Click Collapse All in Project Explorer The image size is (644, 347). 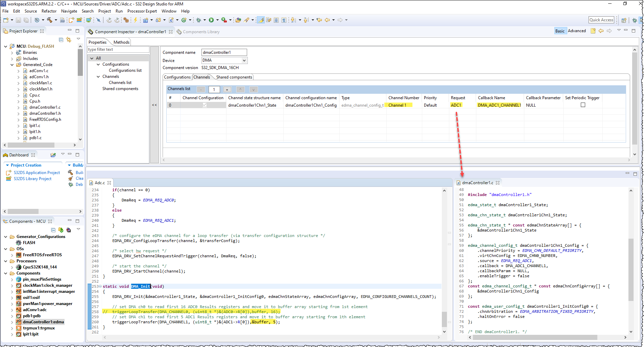tap(61, 40)
